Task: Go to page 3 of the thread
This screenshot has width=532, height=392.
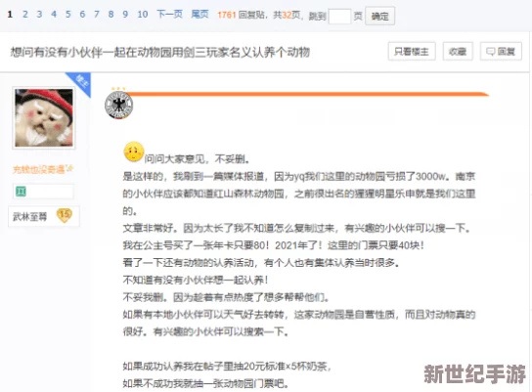Action: point(39,15)
